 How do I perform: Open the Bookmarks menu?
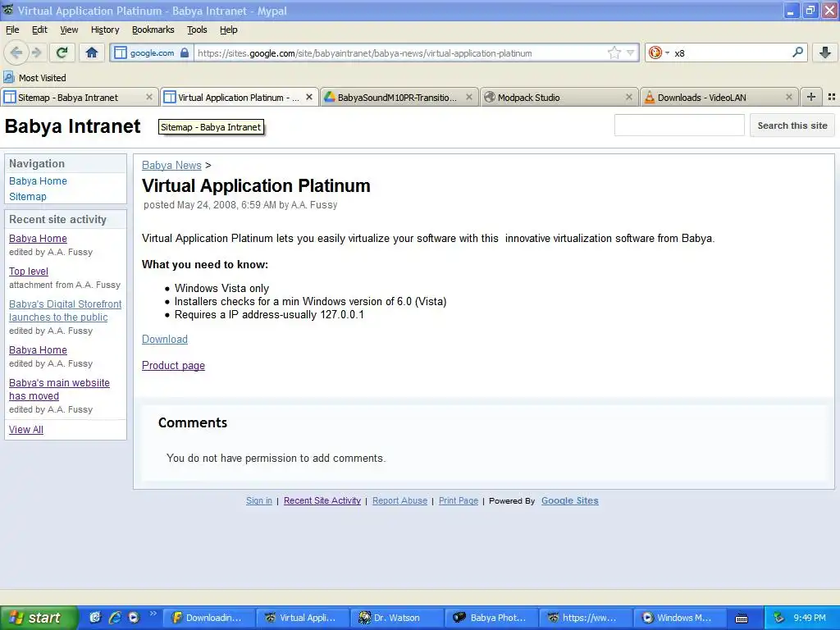point(153,30)
